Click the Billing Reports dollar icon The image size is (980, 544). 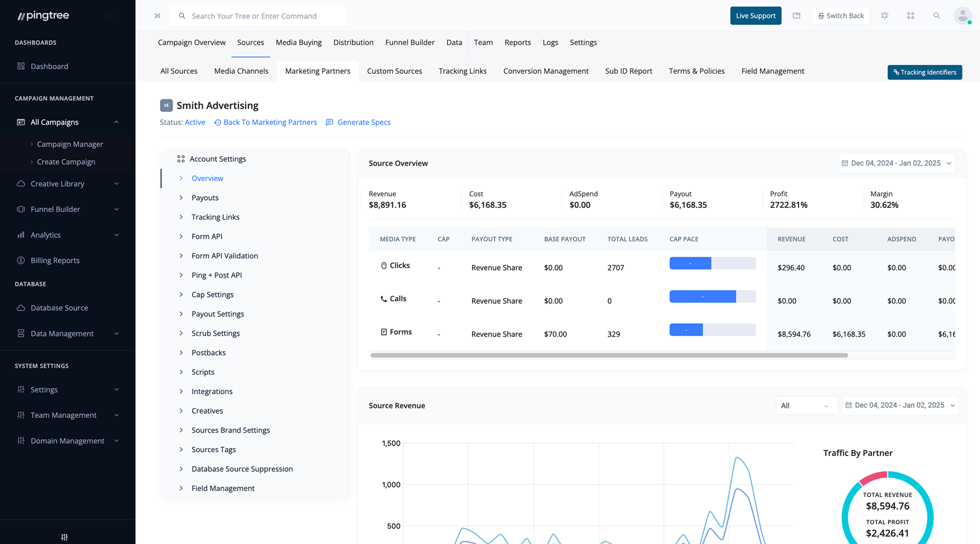click(21, 261)
